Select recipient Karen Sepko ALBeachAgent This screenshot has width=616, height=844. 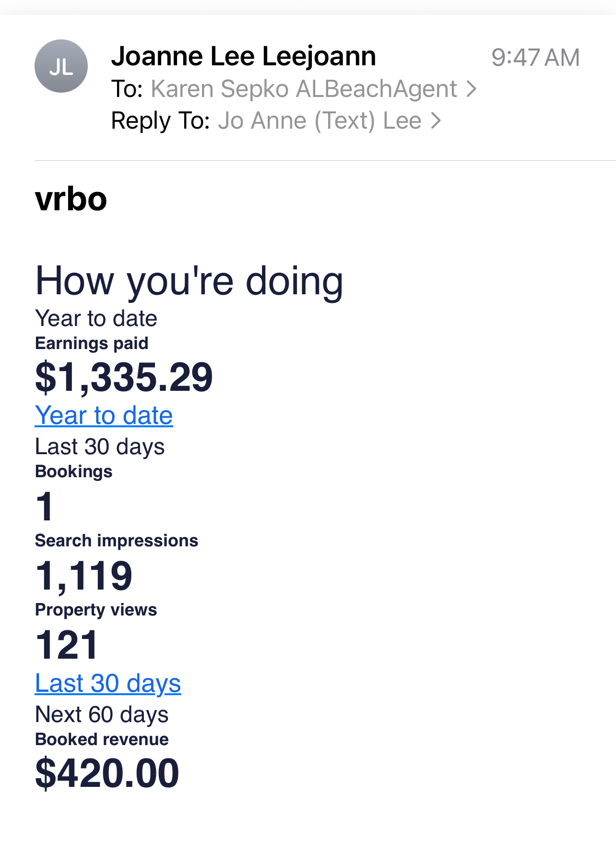[304, 89]
